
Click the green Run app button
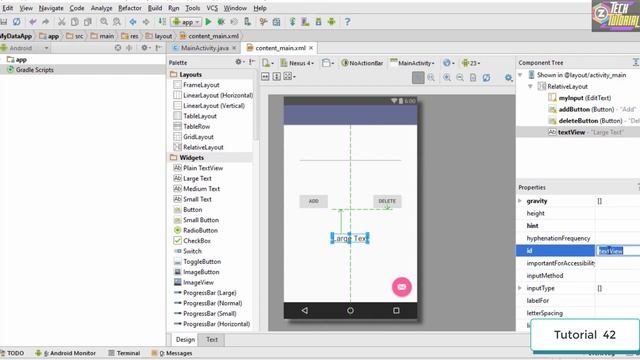coord(208,22)
